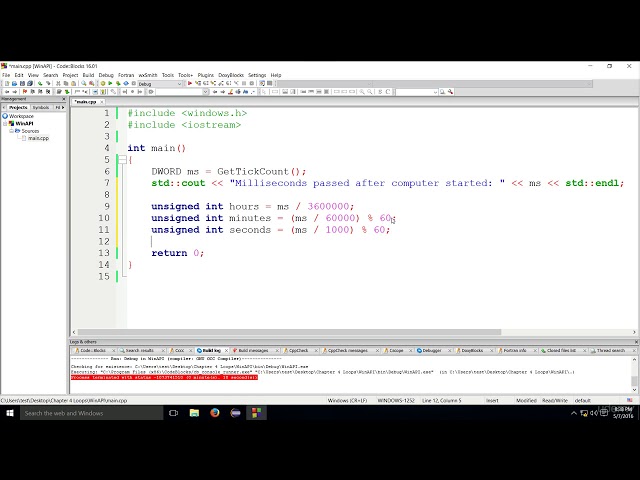Click the editor horizontal scrollbar
The height and width of the screenshot is (480, 640).
[x=289, y=332]
